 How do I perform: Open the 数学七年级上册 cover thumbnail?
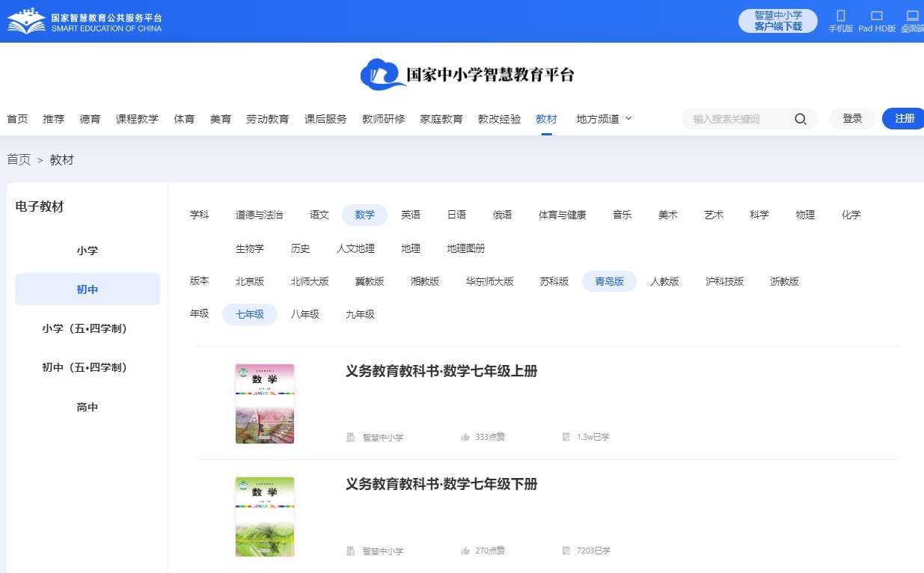(x=265, y=404)
